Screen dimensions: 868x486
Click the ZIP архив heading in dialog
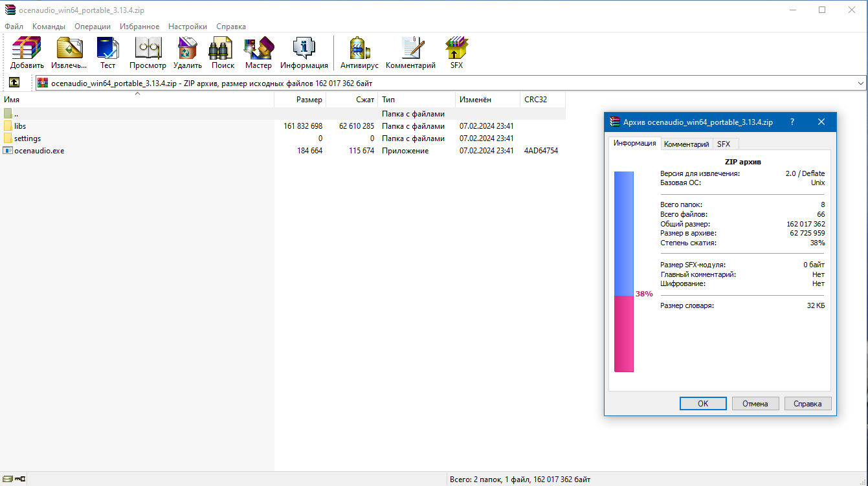(742, 162)
